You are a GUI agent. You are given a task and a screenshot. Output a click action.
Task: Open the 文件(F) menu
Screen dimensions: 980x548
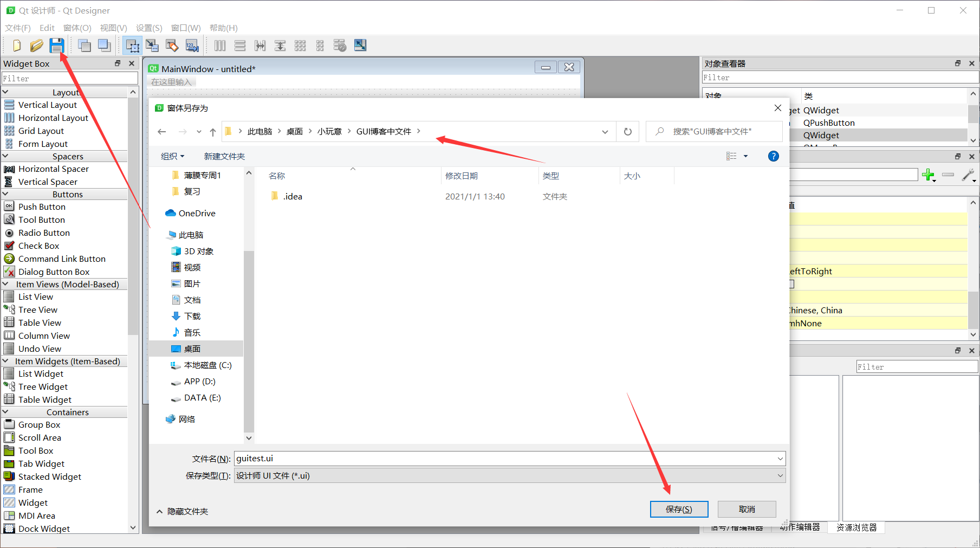(17, 28)
